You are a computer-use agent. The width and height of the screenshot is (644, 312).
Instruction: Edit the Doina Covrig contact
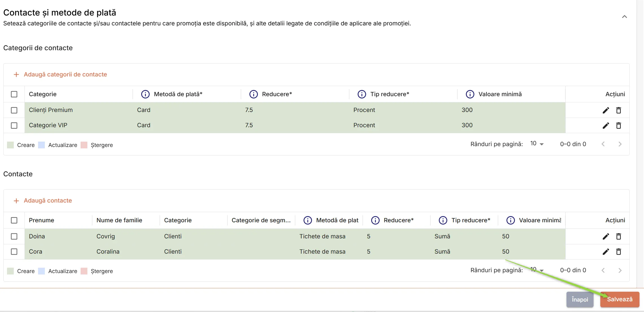coord(606,236)
